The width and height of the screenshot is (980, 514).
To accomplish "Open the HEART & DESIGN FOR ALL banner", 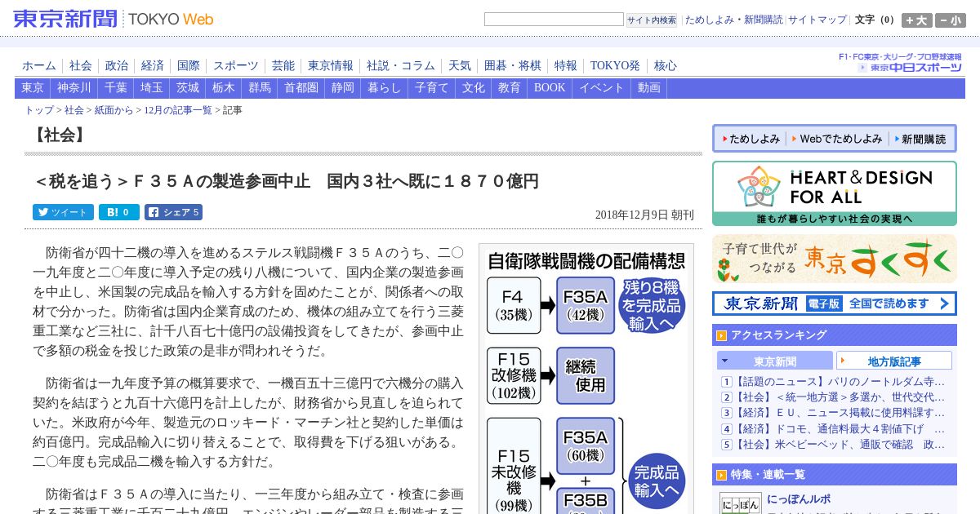I will click(835, 193).
